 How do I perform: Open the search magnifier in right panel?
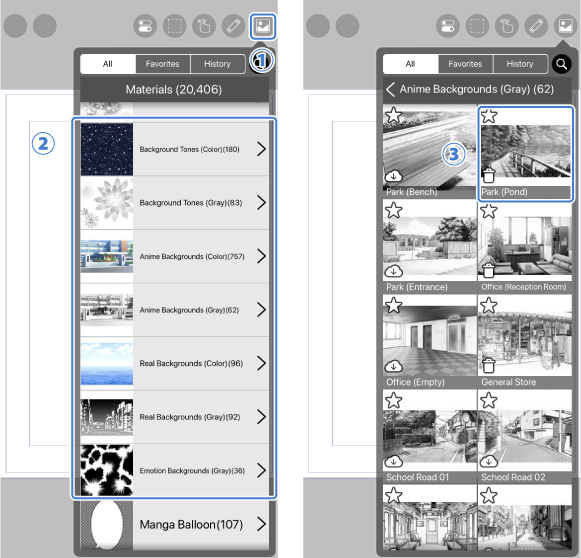pos(561,64)
